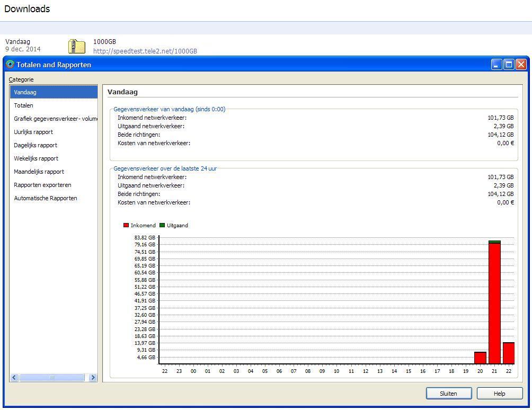Select Automatische Rapporten in the list
Image resolution: width=532 pixels, height=410 pixels.
(x=46, y=198)
